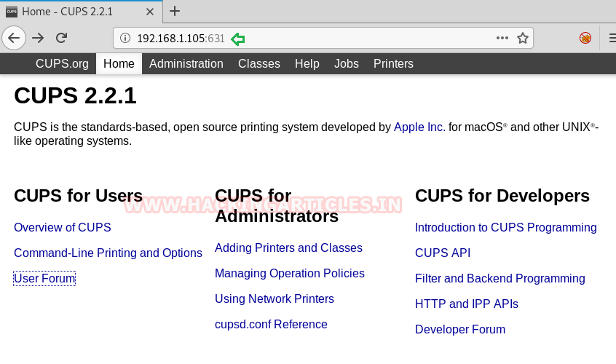
Task: Open the page actions three-dot menu
Action: pos(502,38)
